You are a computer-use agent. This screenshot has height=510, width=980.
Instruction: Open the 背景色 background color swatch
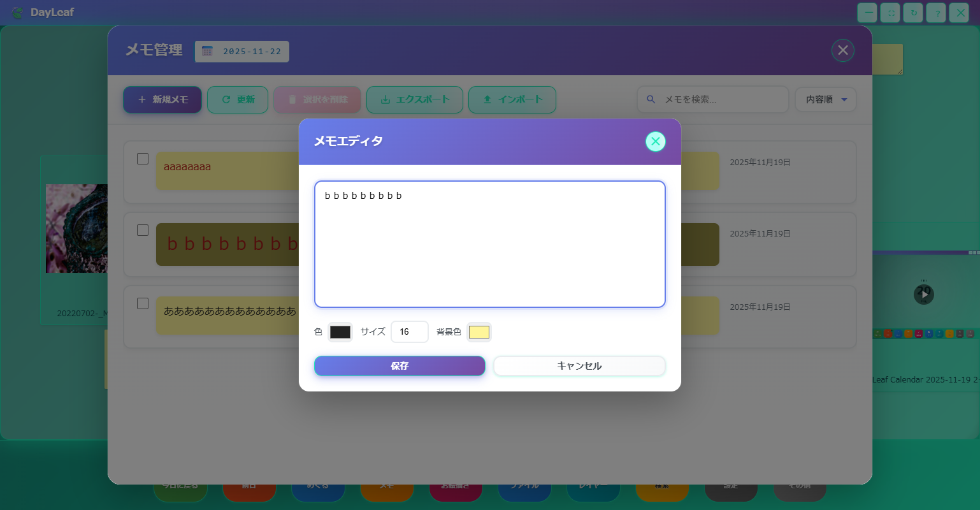[479, 332]
